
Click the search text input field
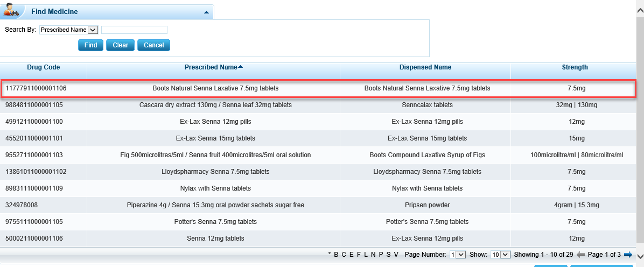(x=134, y=30)
